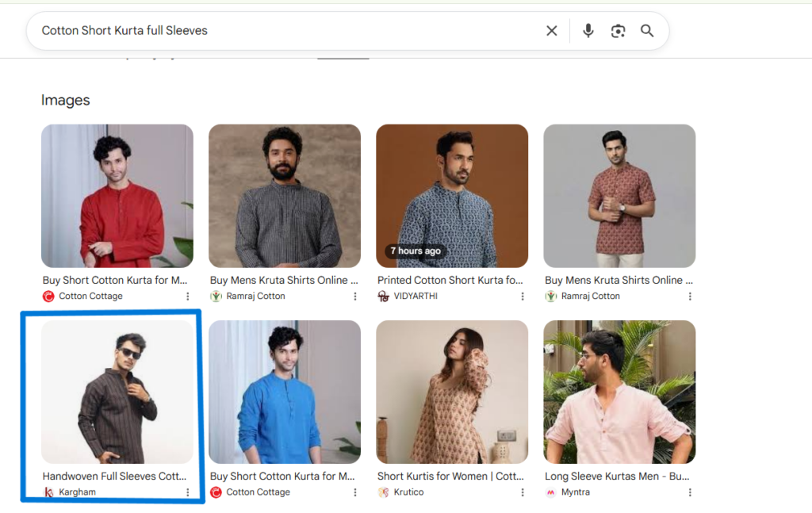Open search by image camera icon
This screenshot has height=513, width=812.
pos(618,31)
